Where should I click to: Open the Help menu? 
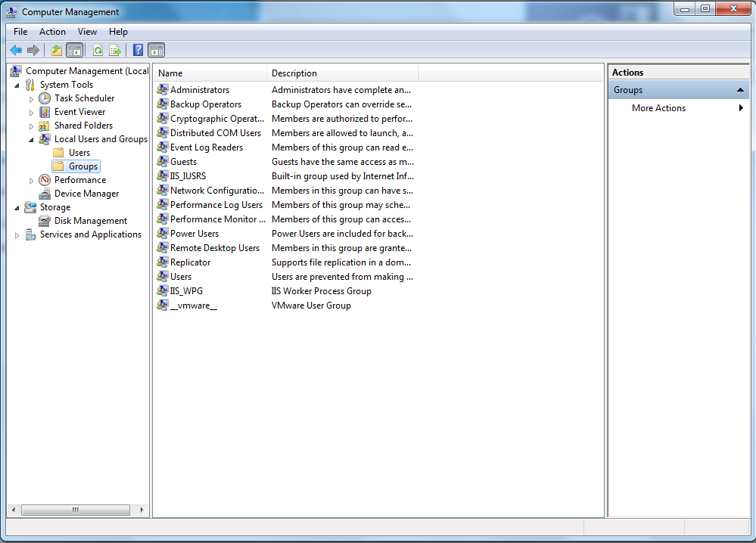[118, 32]
